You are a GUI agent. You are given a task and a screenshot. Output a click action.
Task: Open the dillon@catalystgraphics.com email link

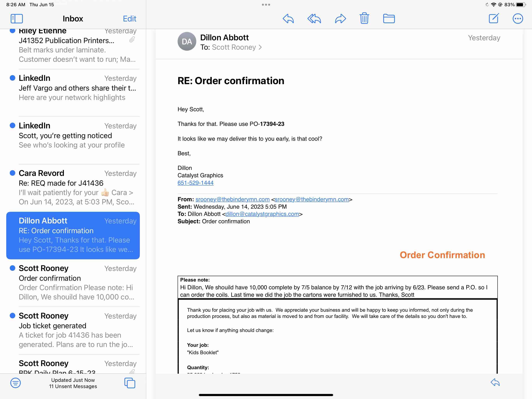point(262,214)
